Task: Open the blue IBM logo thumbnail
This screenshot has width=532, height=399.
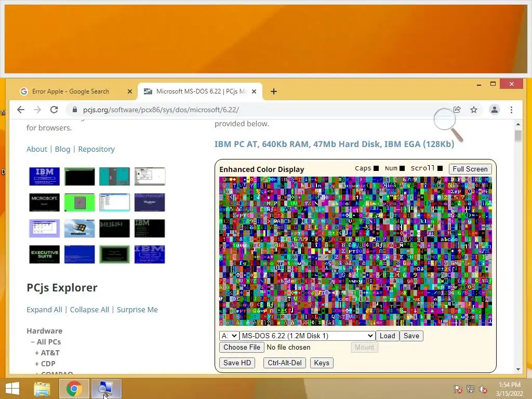Action: pos(45,177)
